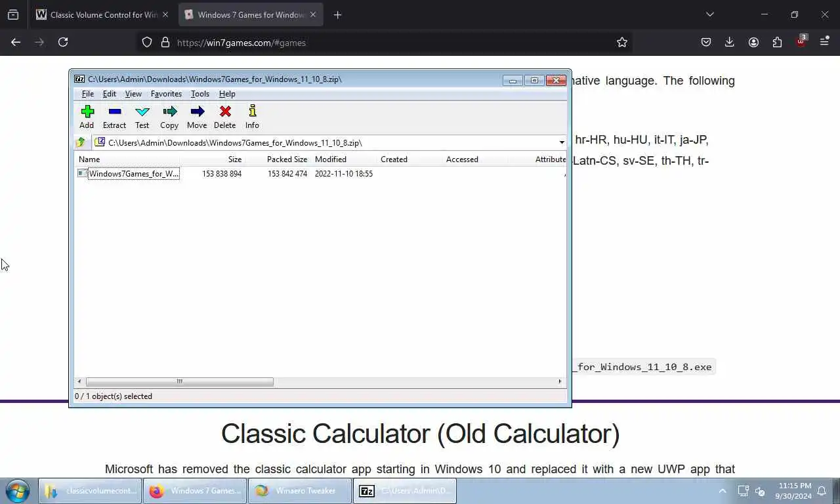Switch to Winaero Tweaker taskbar item
Viewport: 840px width, 504px height.
click(300, 491)
